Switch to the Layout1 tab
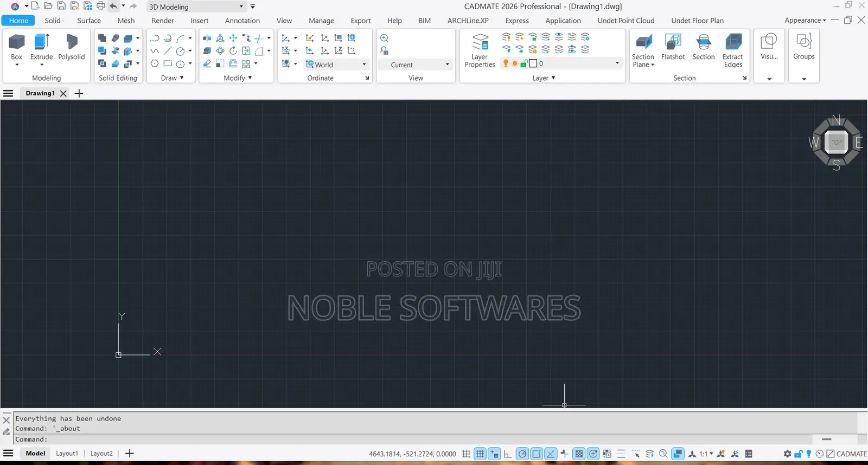Screen dimensions: 868x465 click(x=67, y=454)
